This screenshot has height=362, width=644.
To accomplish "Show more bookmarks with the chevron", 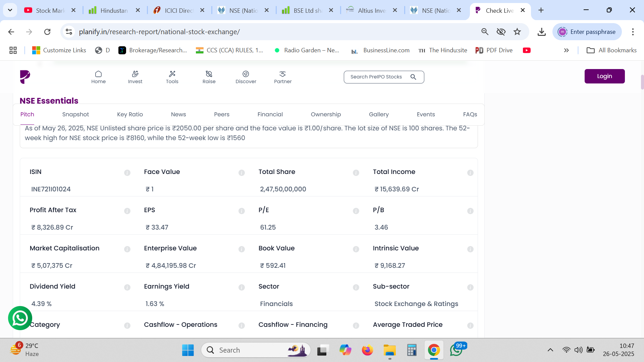I will [x=566, y=50].
